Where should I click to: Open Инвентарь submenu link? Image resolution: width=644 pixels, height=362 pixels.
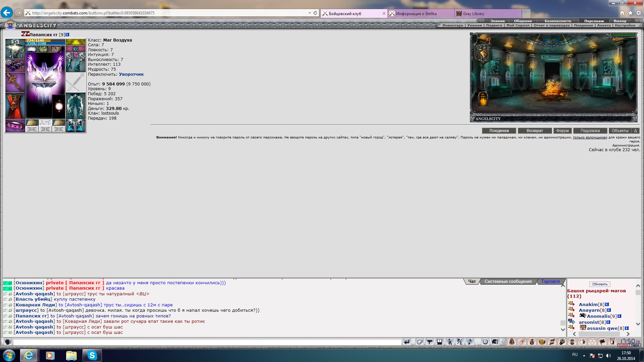[x=452, y=25]
